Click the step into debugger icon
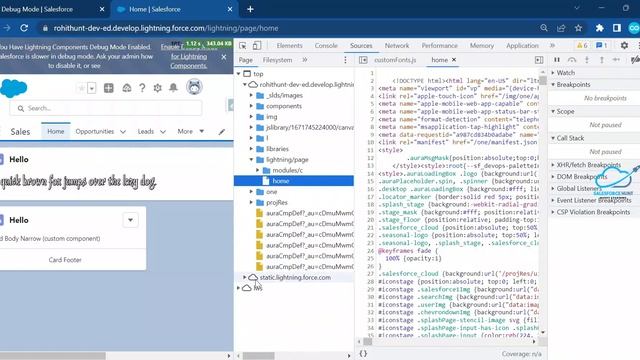This screenshot has width=640, height=360. tap(587, 60)
